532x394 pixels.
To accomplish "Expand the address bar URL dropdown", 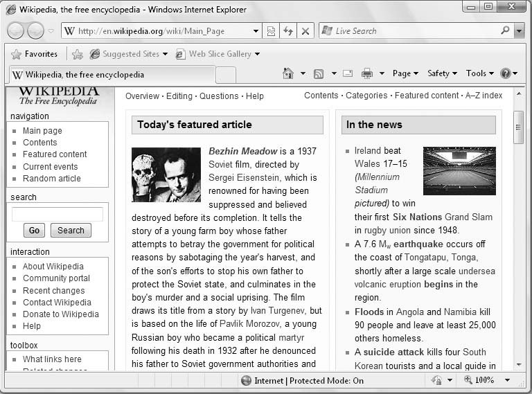I will tap(256, 31).
